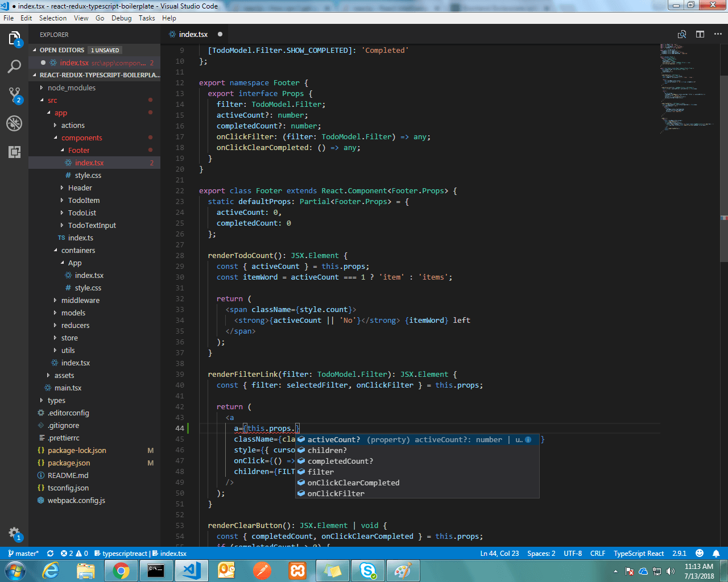Select onClickFilter from the autocomplete list
Screen dimensions: 728x582
click(336, 493)
